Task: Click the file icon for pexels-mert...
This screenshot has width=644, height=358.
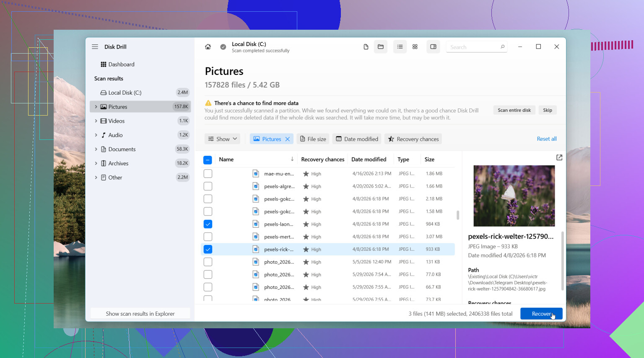Action: pos(256,237)
